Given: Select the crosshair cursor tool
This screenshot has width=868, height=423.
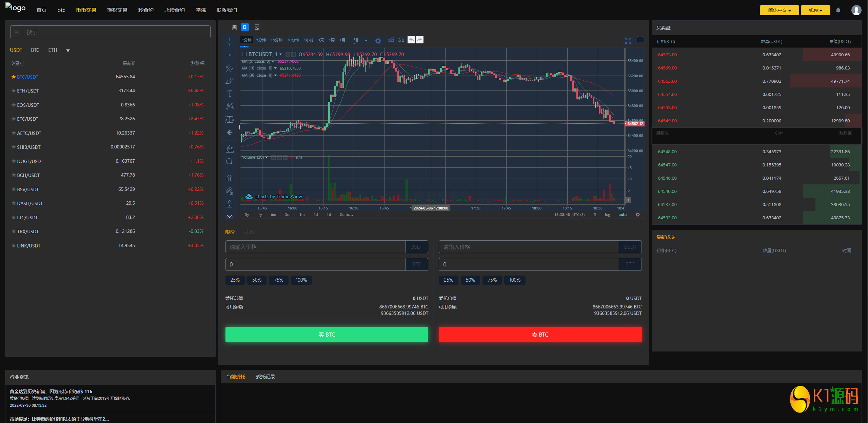Looking at the screenshot, I should tap(230, 42).
